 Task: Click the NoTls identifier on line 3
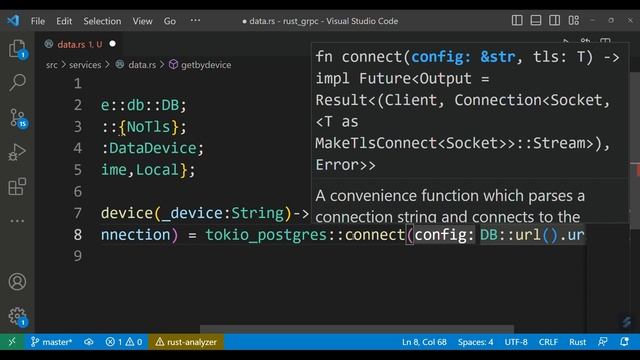tap(148, 127)
